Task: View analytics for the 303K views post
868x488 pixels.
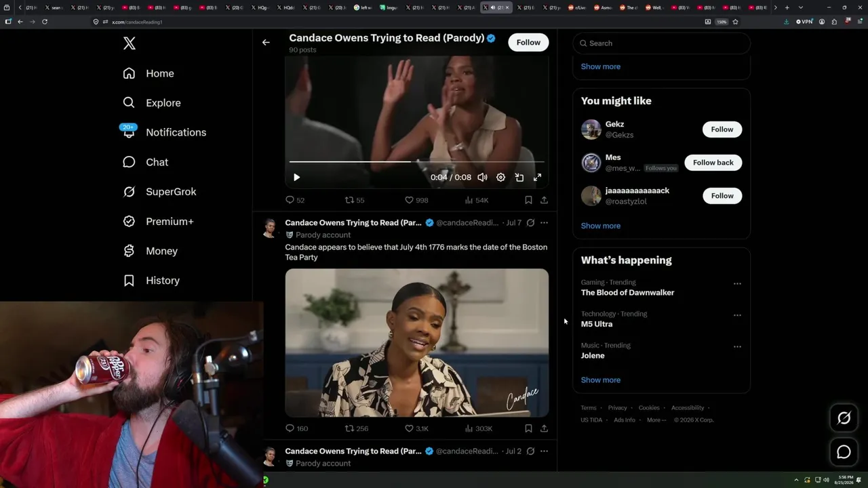Action: [x=478, y=428]
